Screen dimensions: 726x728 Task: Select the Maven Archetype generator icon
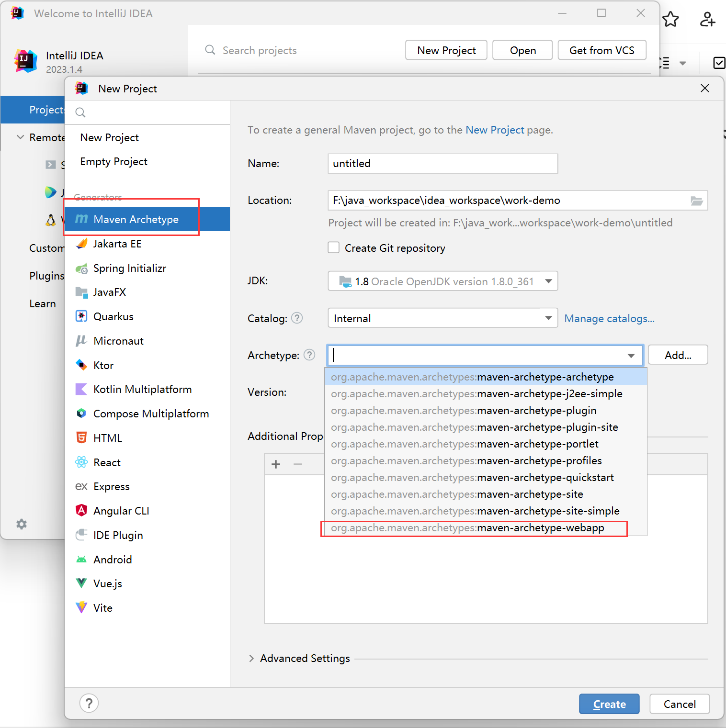click(x=82, y=219)
